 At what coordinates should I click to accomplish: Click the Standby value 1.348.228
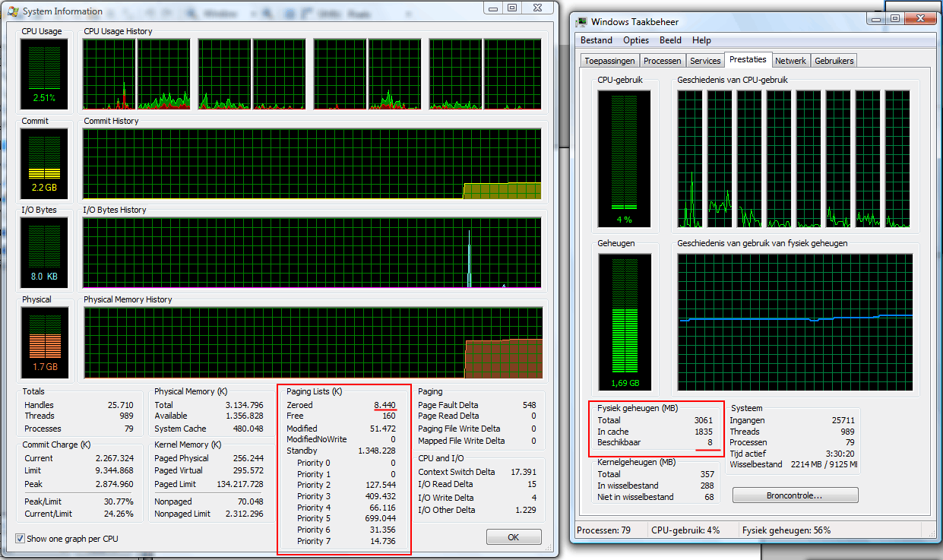(377, 451)
